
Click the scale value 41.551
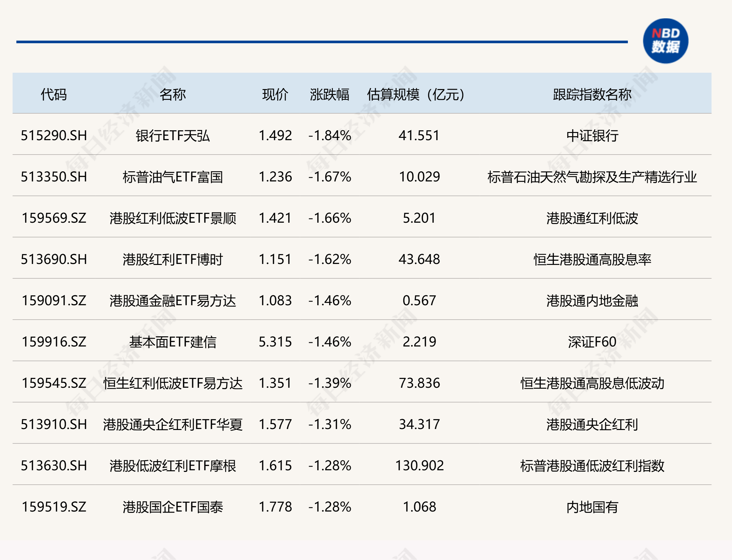point(419,136)
